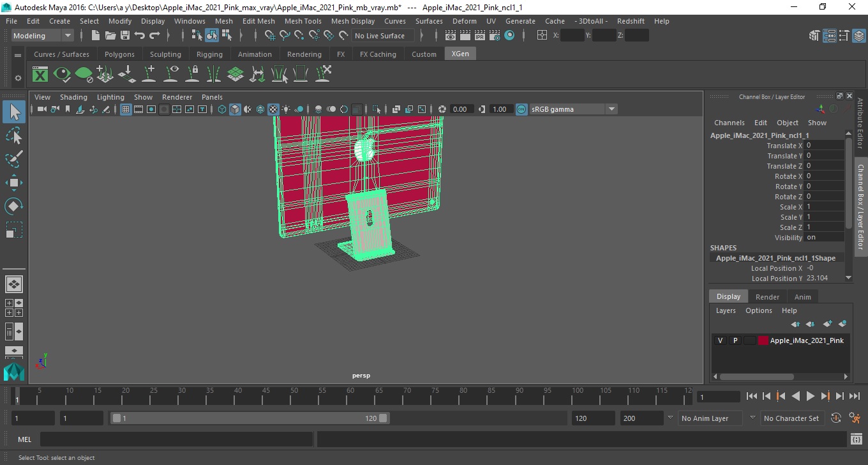
Task: Toggle Use all lights bulb icon
Action: pyautogui.click(x=286, y=109)
